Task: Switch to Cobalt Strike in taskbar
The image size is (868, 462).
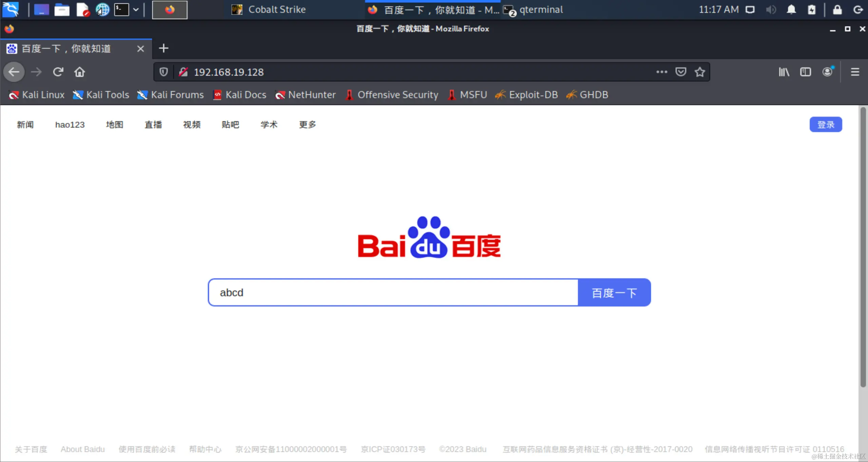Action: pos(269,10)
